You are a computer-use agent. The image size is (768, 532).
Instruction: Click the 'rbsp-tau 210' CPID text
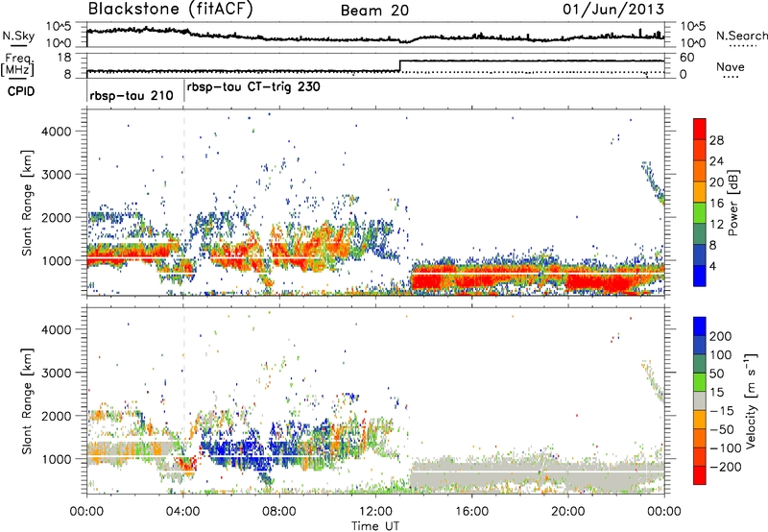(x=132, y=95)
